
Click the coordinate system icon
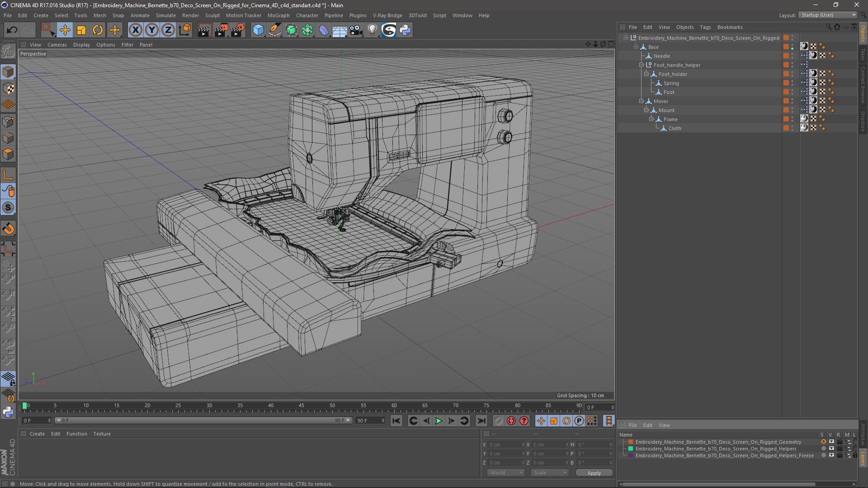click(185, 30)
